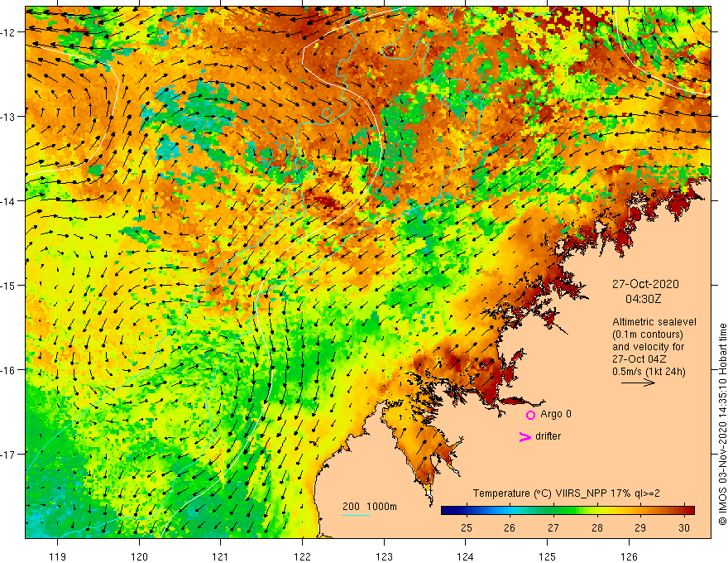Click the 123 longitude axis label

(x=384, y=556)
